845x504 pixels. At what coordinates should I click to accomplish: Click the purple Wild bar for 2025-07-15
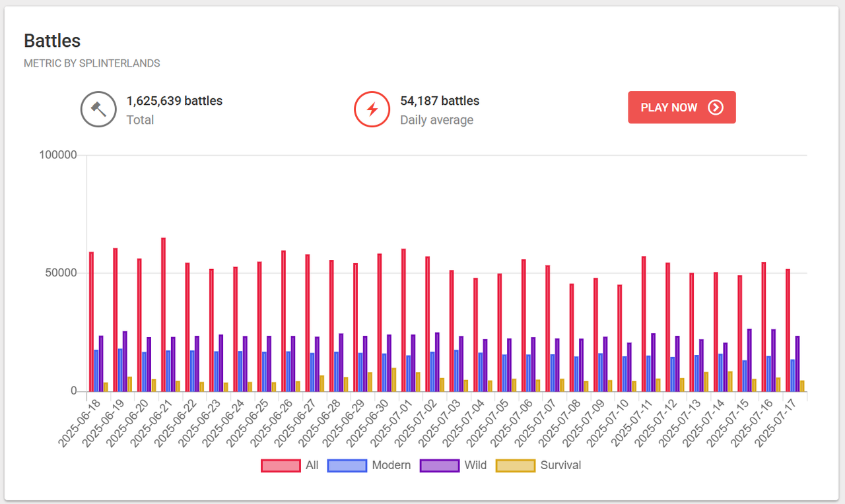point(749,360)
